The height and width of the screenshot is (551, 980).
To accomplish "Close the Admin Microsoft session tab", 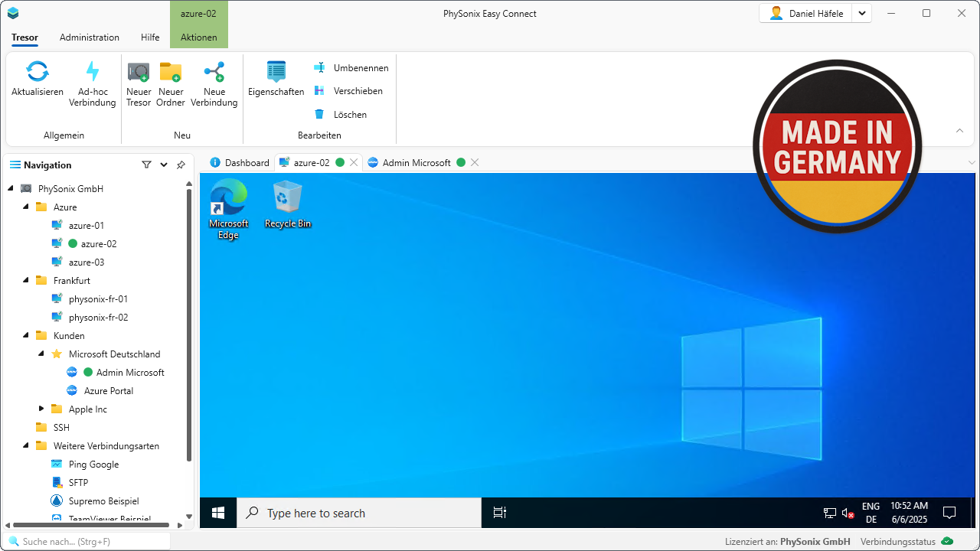I will (475, 162).
